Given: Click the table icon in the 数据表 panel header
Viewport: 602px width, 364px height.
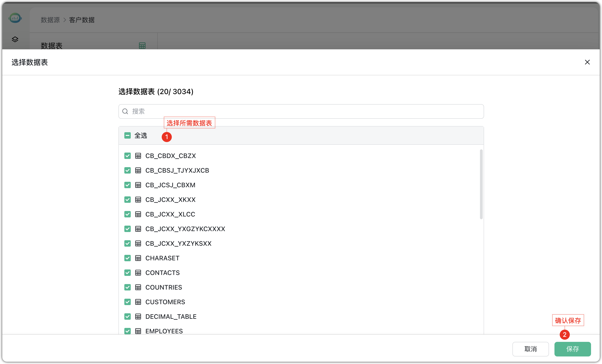Looking at the screenshot, I should pos(142,45).
